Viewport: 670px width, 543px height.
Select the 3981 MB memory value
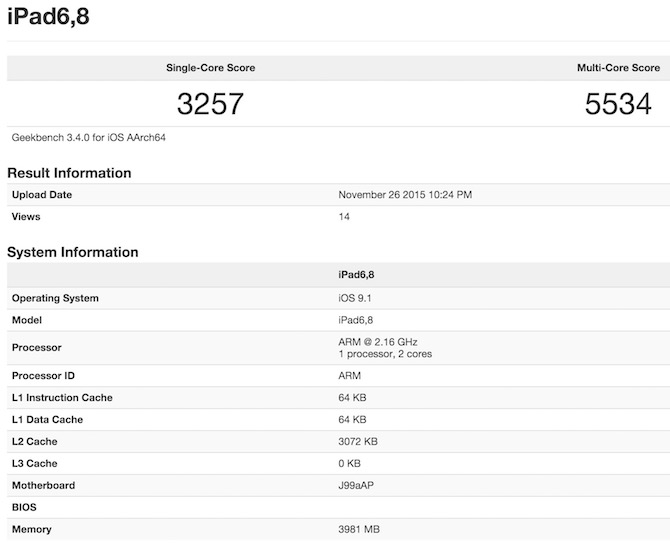pos(359,530)
